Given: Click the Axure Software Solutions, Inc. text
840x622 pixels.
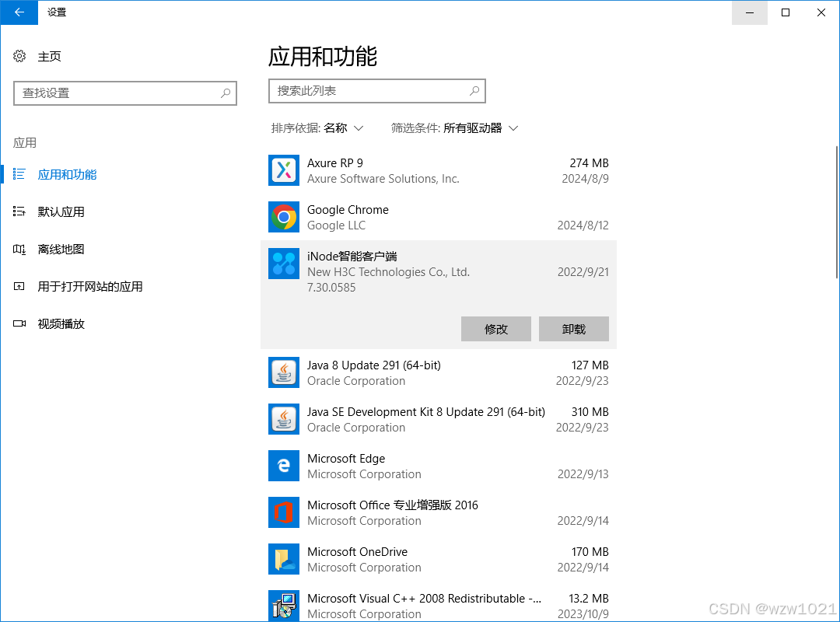Looking at the screenshot, I should (x=383, y=178).
